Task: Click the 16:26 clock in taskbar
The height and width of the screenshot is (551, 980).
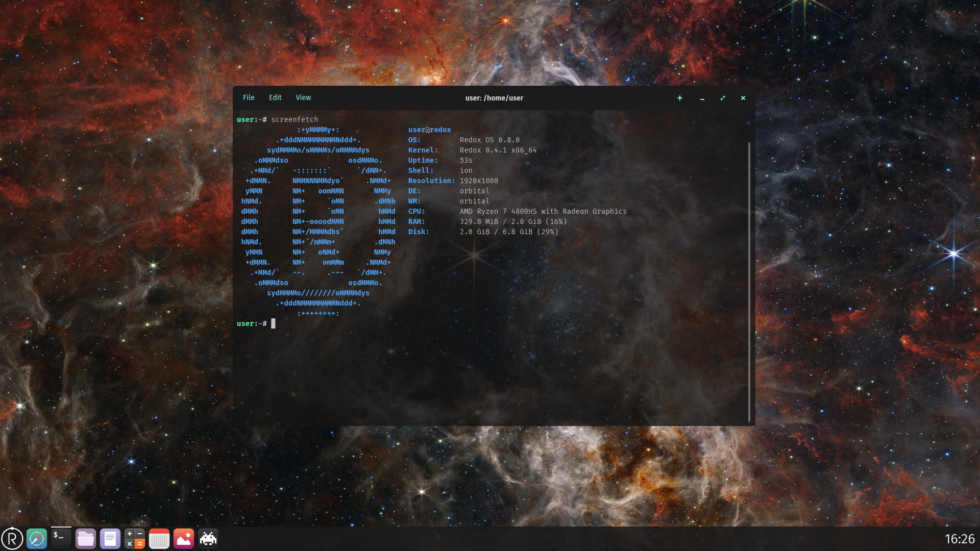Action: point(960,539)
